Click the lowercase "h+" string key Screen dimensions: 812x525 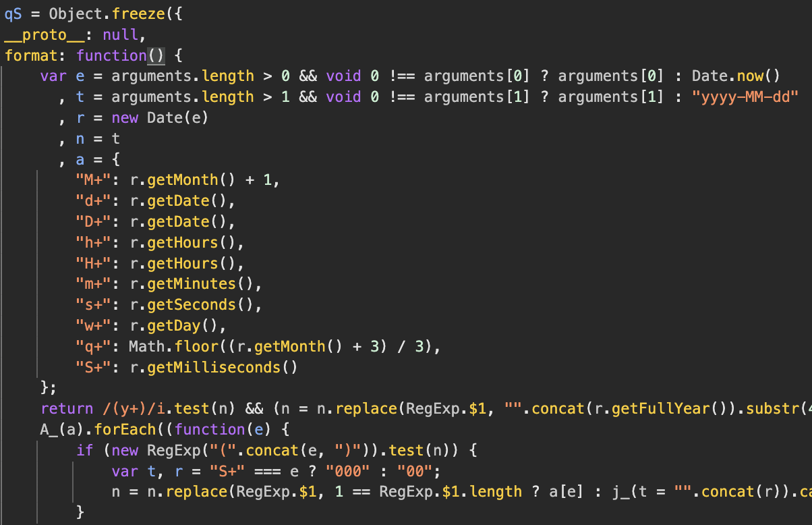pos(94,243)
